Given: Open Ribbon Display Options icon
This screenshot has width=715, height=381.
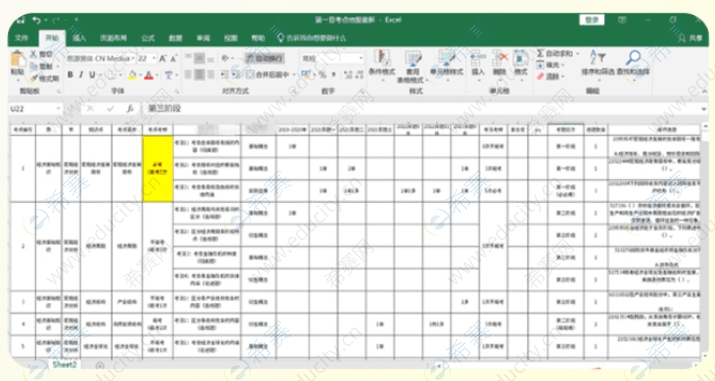Looking at the screenshot, I should click(x=622, y=20).
